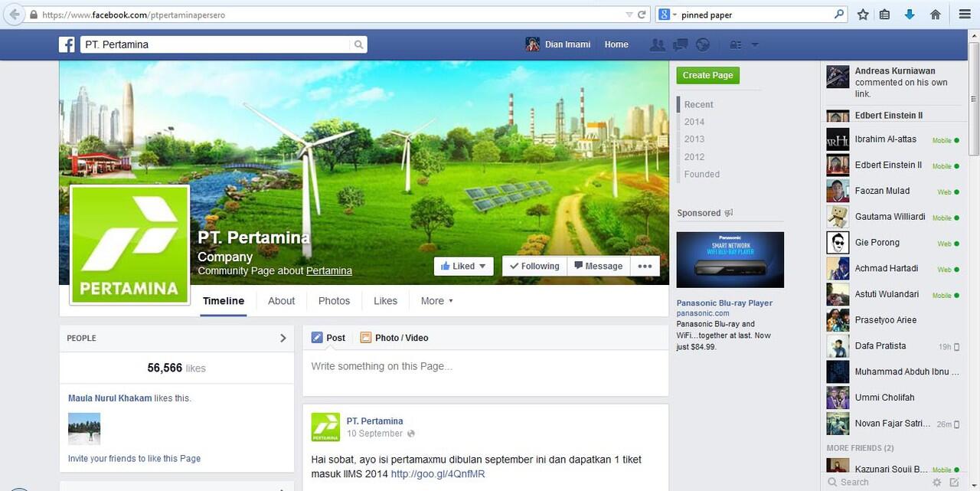The image size is (980, 491).
Task: Expand the PEOPLE section chevron
Action: pos(283,338)
